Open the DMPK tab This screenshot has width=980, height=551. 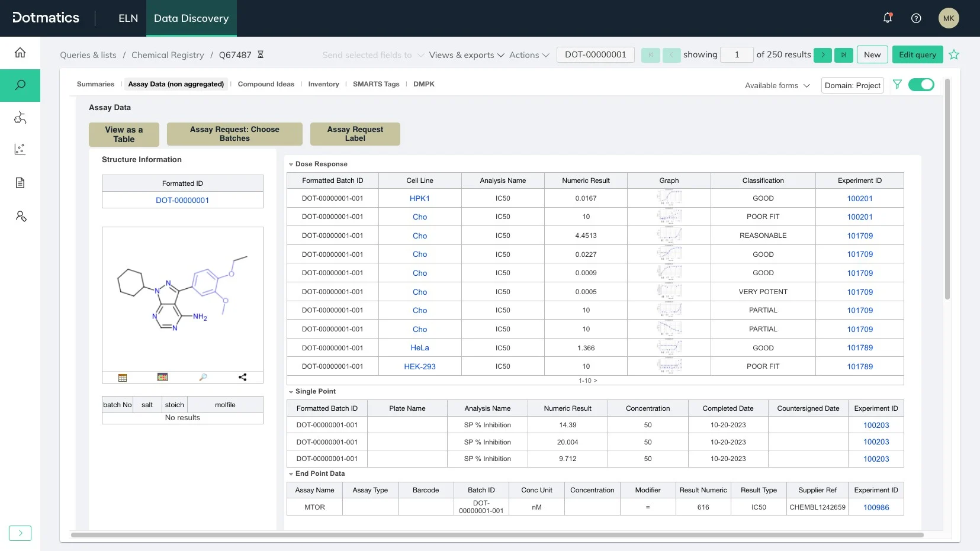424,84
